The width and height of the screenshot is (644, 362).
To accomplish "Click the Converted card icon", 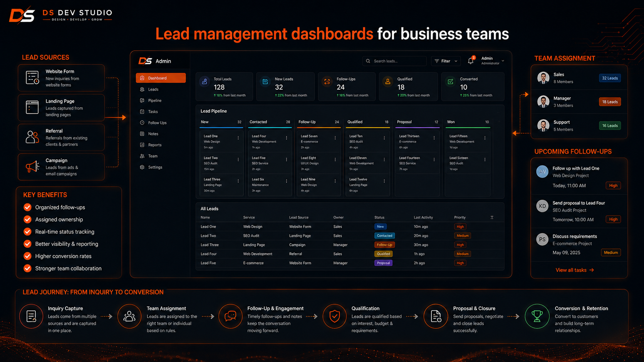I will 450,82.
